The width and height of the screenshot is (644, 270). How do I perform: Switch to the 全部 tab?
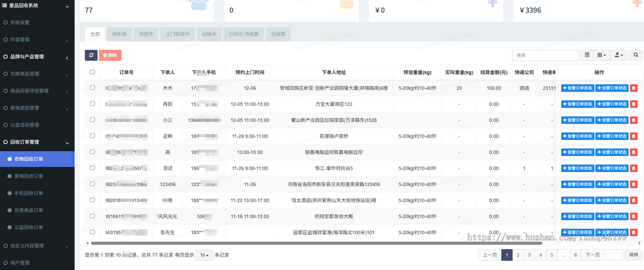95,34
